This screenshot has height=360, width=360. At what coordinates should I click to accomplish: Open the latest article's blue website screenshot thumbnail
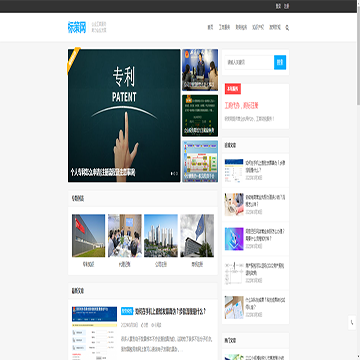tap(94, 333)
